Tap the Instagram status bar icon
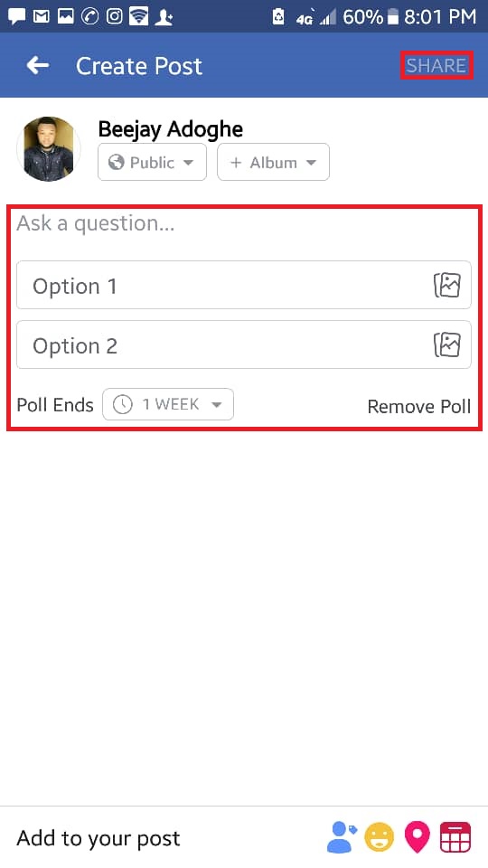 click(114, 16)
